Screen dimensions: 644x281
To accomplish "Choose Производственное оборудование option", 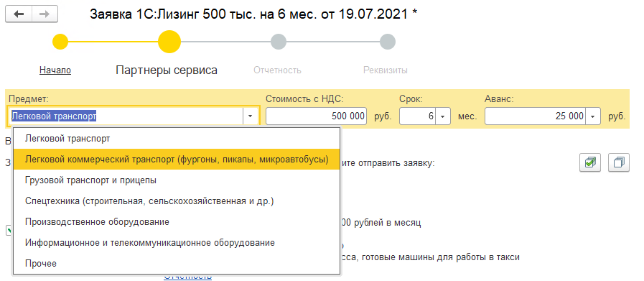I will pos(177,222).
